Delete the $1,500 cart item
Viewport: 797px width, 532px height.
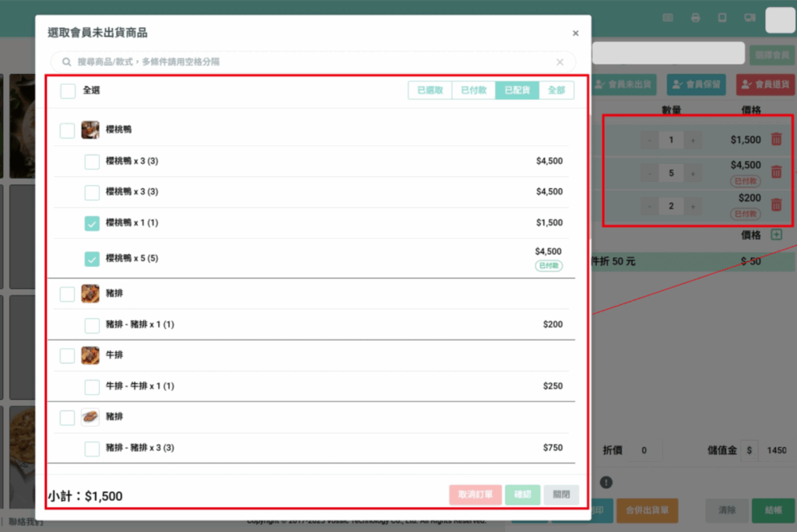776,139
